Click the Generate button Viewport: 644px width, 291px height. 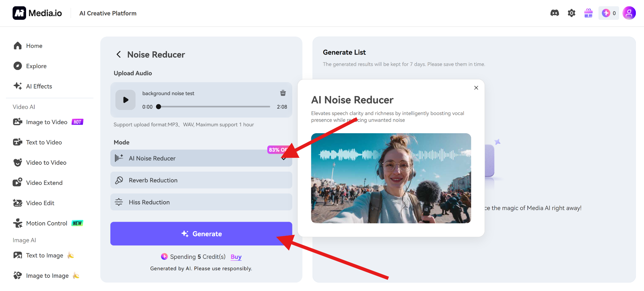(201, 233)
